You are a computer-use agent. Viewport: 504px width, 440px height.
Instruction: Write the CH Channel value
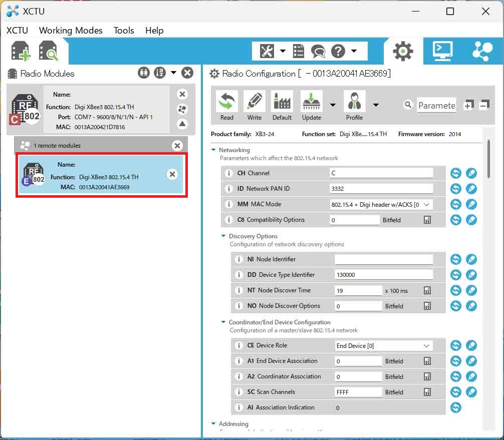[471, 173]
